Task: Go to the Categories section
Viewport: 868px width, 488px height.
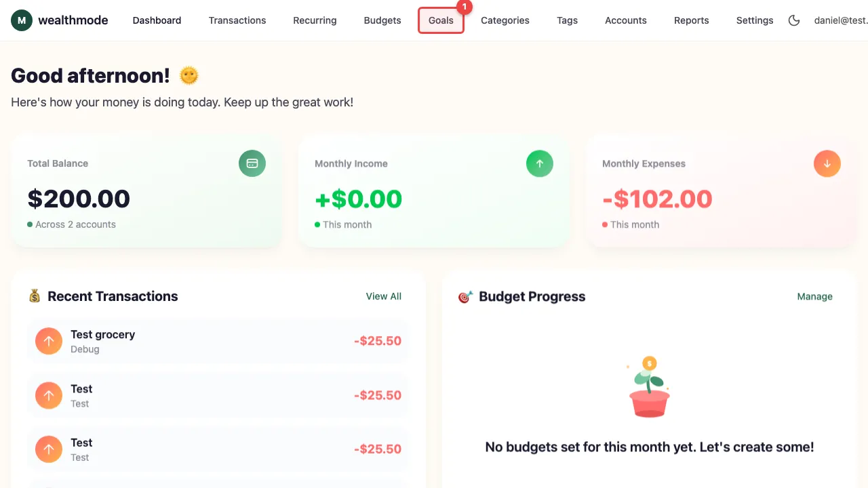Action: click(505, 20)
